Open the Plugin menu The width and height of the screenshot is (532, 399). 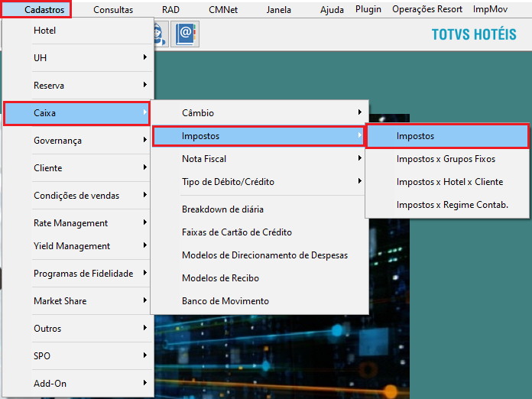(368, 9)
